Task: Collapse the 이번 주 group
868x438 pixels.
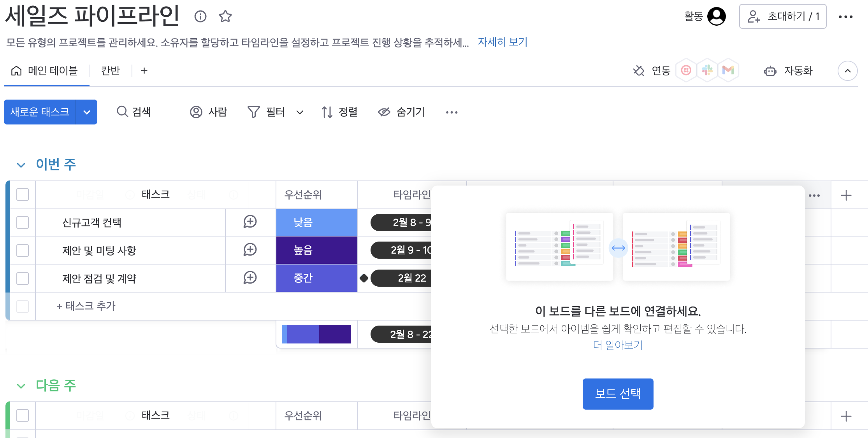Action: point(21,165)
